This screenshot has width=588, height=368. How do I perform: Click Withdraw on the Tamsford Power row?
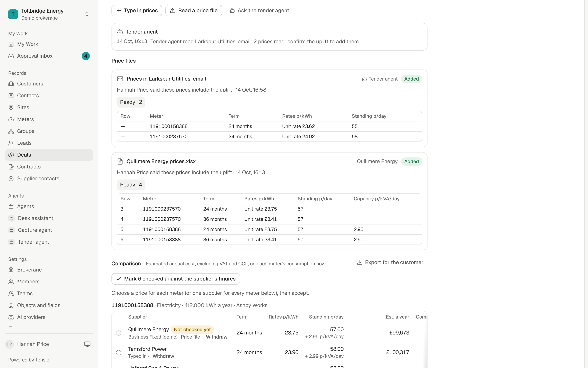pyautogui.click(x=163, y=356)
